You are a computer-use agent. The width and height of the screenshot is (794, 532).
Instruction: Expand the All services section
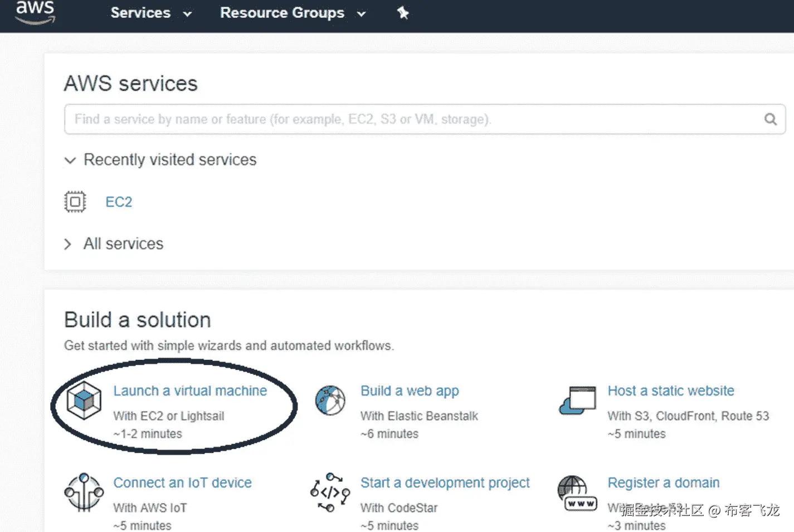tap(68, 244)
